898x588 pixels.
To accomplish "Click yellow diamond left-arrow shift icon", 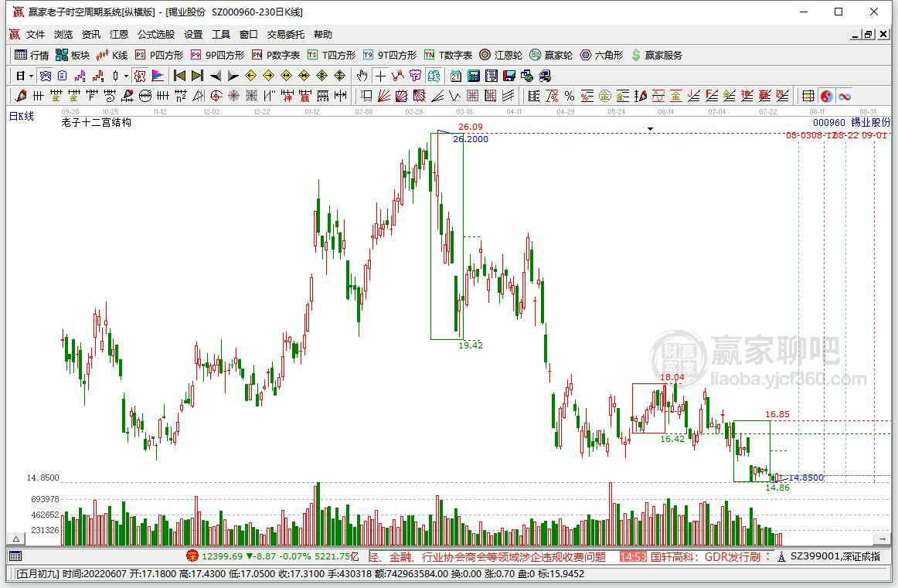I will pyautogui.click(x=251, y=76).
